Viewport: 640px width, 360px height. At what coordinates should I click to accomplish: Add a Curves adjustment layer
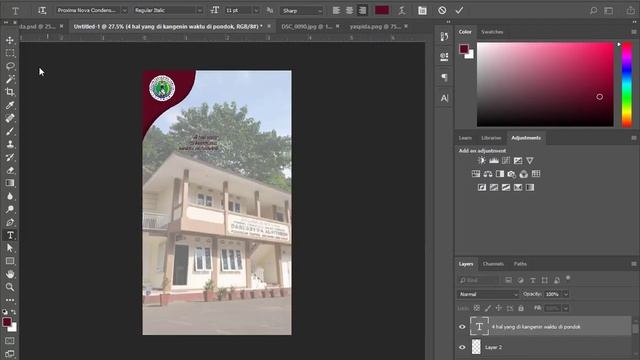coord(506,161)
